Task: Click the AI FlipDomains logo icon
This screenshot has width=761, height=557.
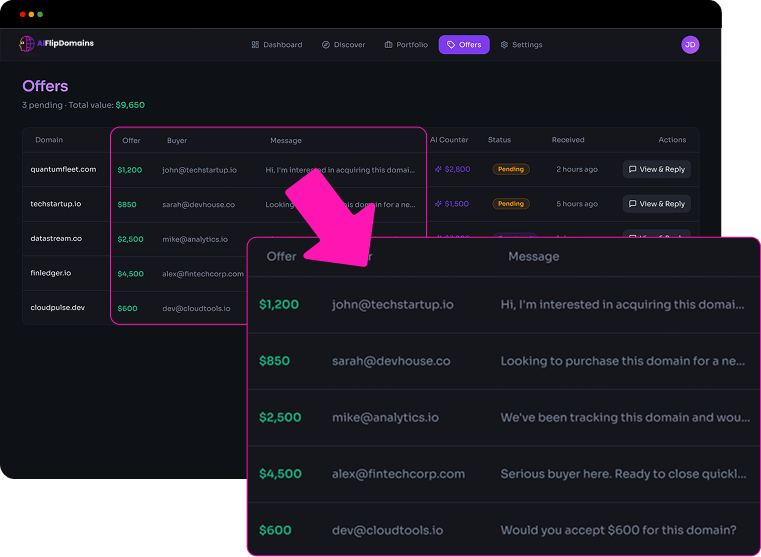Action: 27,44
